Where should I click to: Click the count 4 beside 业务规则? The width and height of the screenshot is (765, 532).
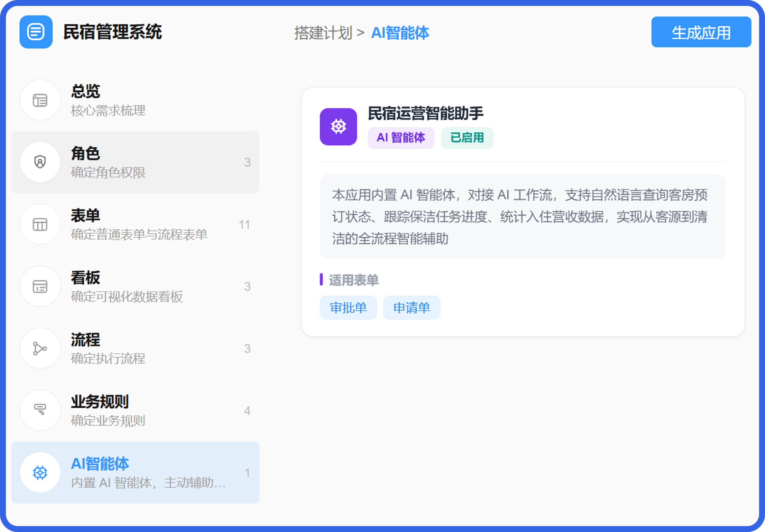(247, 411)
